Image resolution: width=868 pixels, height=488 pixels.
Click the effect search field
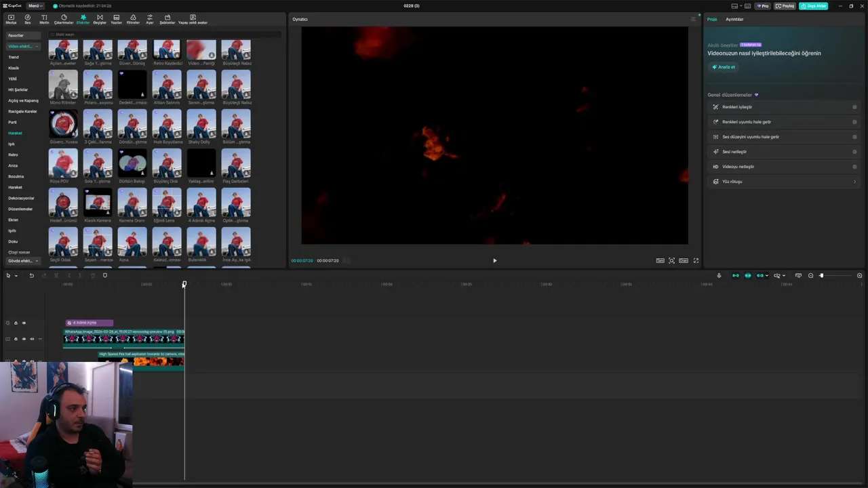(164, 35)
